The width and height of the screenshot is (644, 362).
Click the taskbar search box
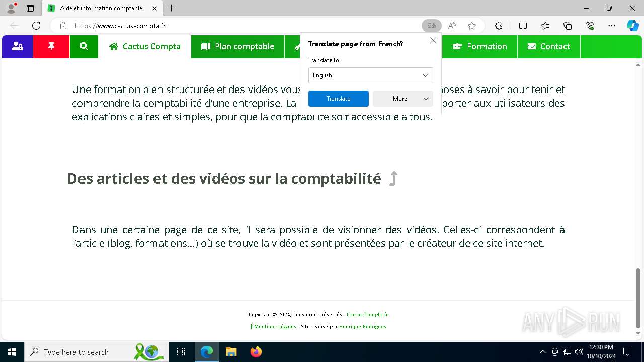[x=96, y=352]
